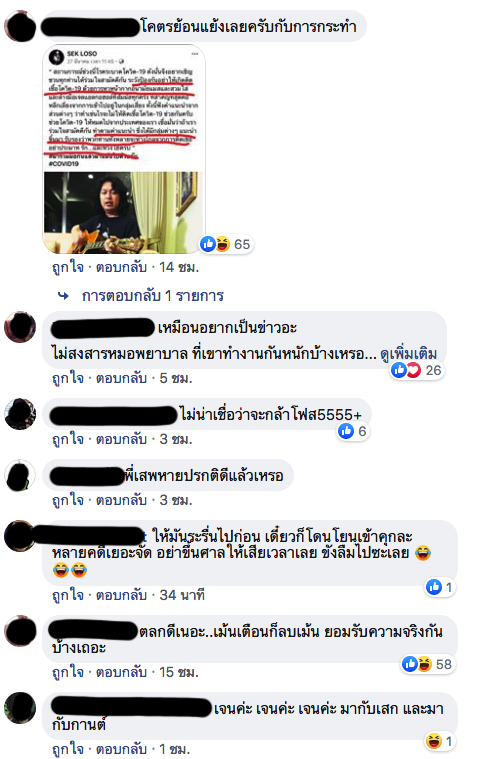
Task: Reply to the comment พี่เสพหายปรกติดีแล้วเหรอ
Action: click(121, 500)
